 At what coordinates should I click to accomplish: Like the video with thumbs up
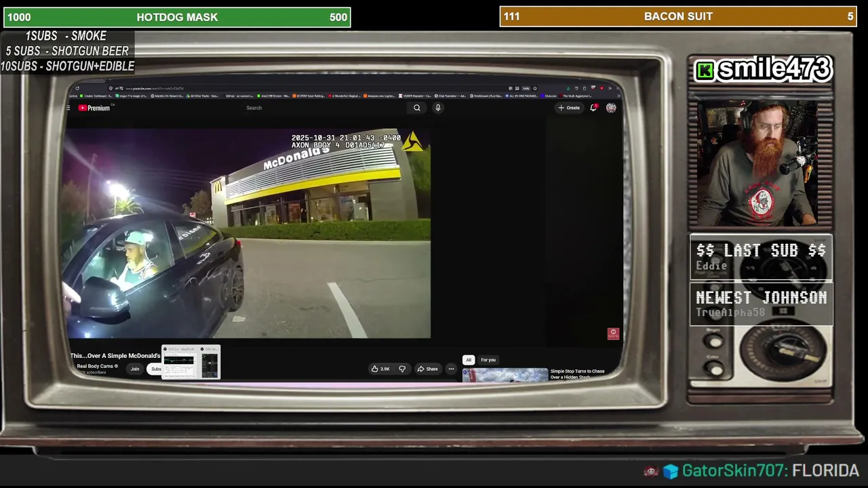(x=380, y=369)
